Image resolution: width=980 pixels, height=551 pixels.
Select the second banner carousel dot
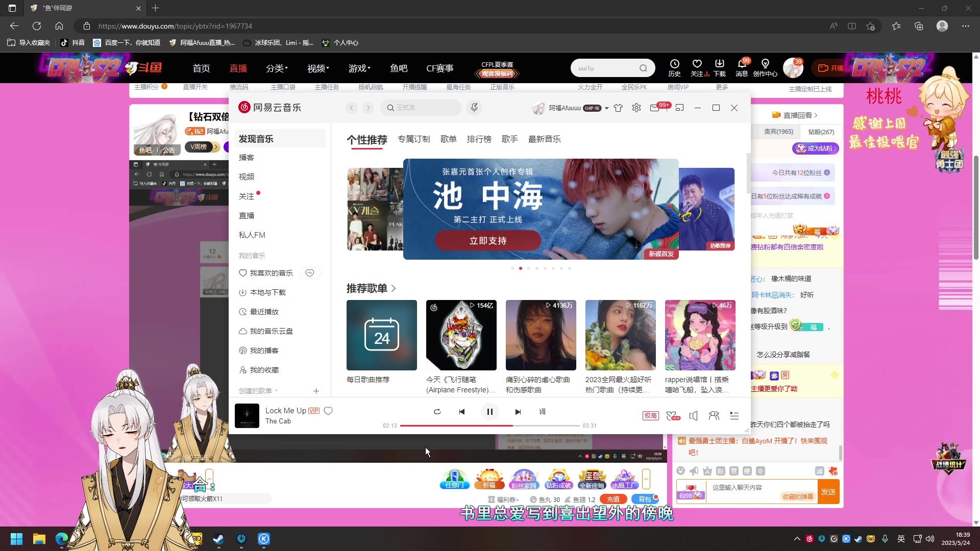(520, 268)
